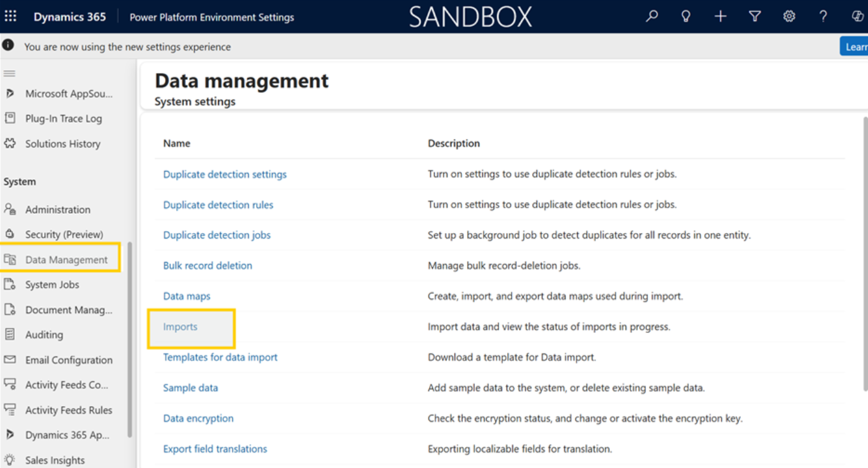Click the System Jobs icon

click(9, 285)
